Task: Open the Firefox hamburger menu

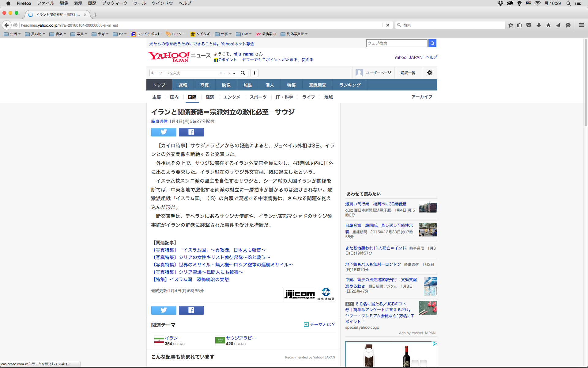Action: click(581, 25)
